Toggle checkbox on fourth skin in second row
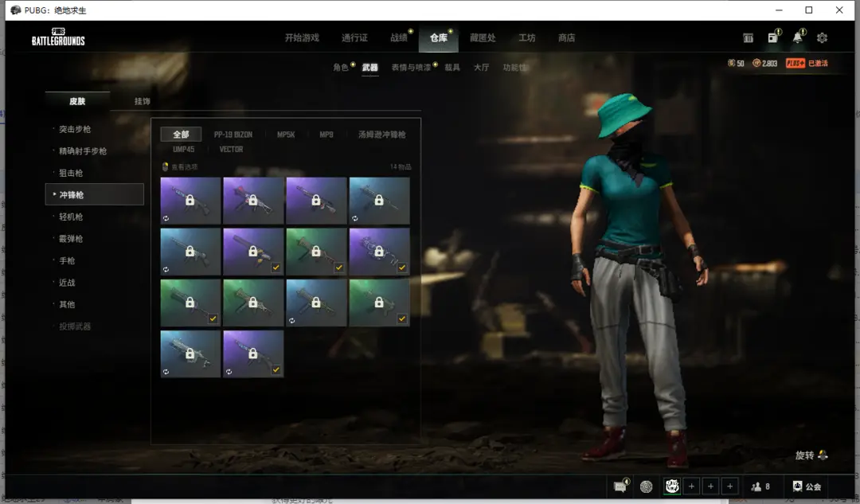Viewport: 860px width, 504px height. coord(402,268)
